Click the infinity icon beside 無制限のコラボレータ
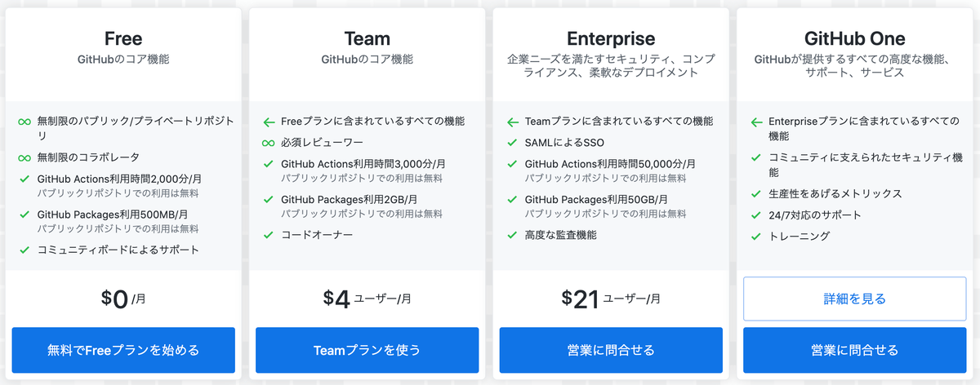This screenshot has width=980, height=385. pyautogui.click(x=24, y=157)
